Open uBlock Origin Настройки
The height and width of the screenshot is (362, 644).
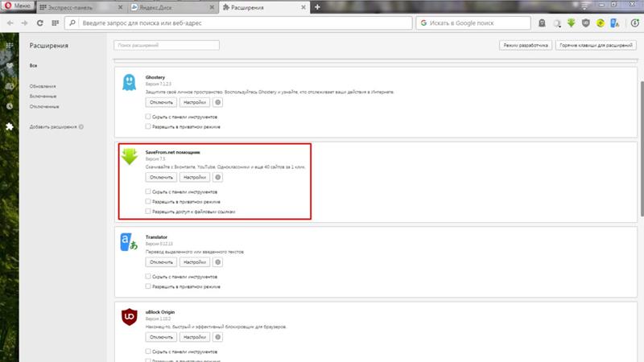click(195, 337)
